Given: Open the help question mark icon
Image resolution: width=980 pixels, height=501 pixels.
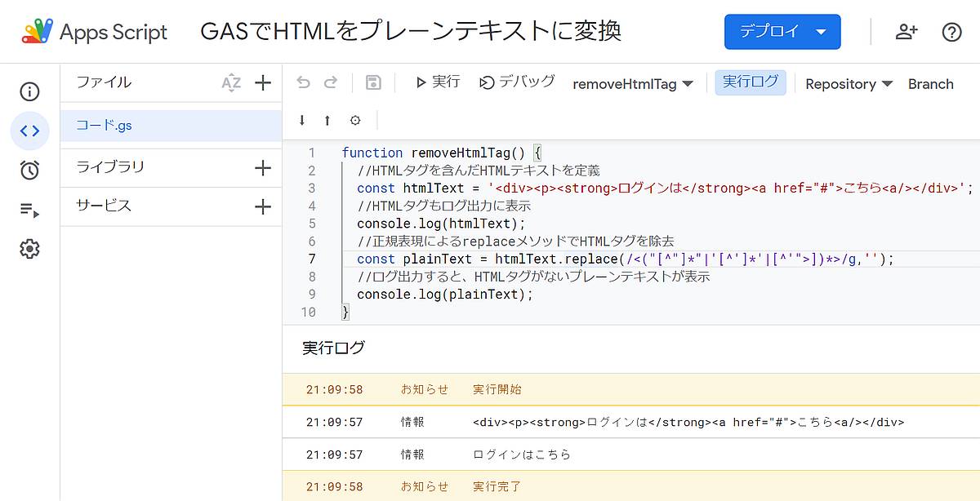Looking at the screenshot, I should coord(951,32).
